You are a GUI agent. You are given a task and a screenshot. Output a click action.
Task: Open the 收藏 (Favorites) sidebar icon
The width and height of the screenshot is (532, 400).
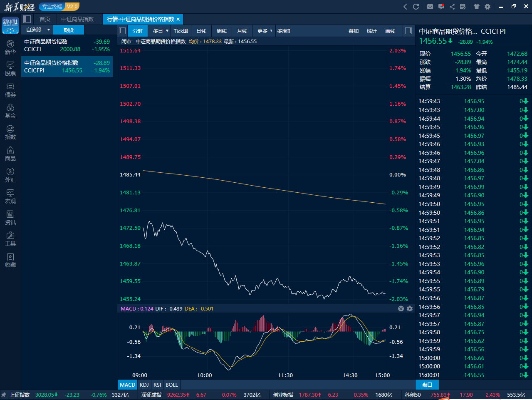[10, 260]
